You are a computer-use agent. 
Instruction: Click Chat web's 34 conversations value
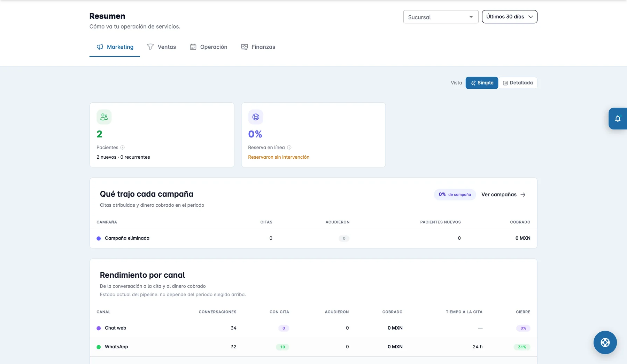(x=233, y=328)
